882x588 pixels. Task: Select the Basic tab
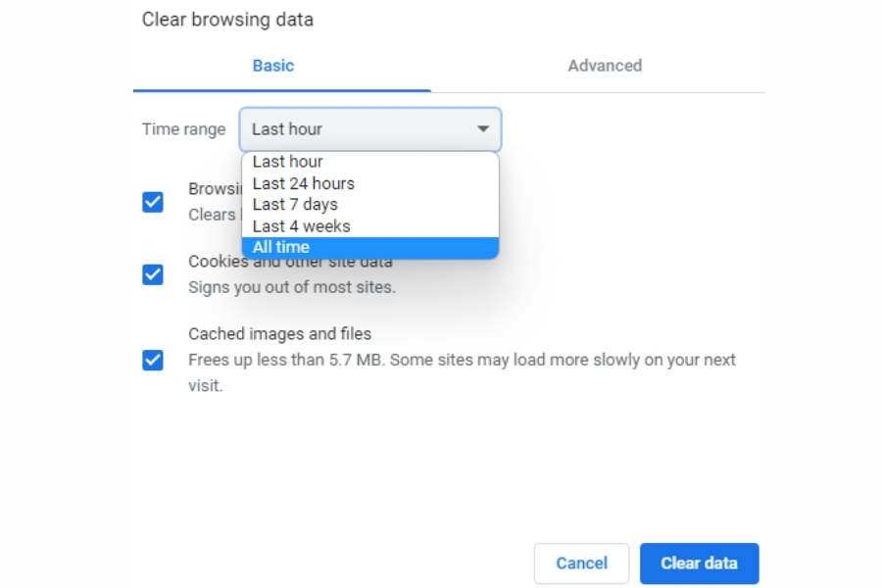coord(272,66)
